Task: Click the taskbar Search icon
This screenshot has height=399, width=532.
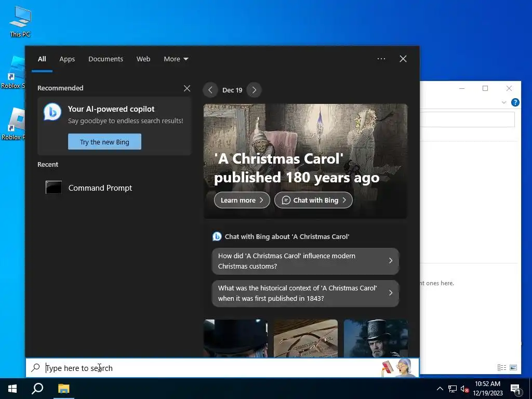Action: coord(37,389)
